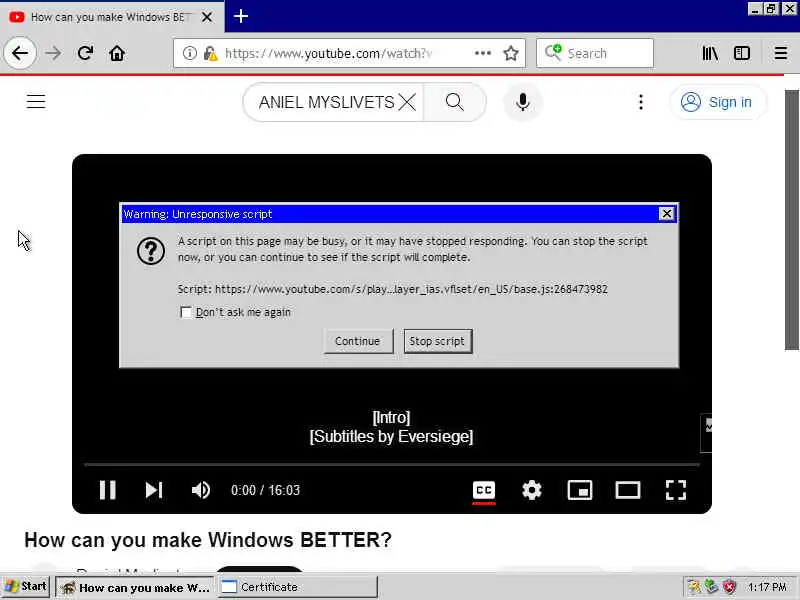Open the Firefox hamburger menu
Screen dimensions: 800x600
point(781,53)
